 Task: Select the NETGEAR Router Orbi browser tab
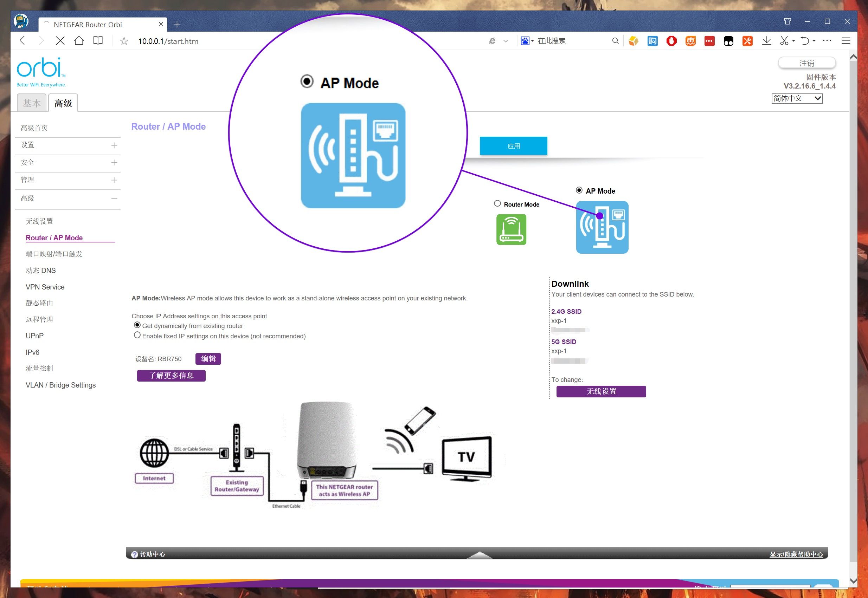coord(102,24)
